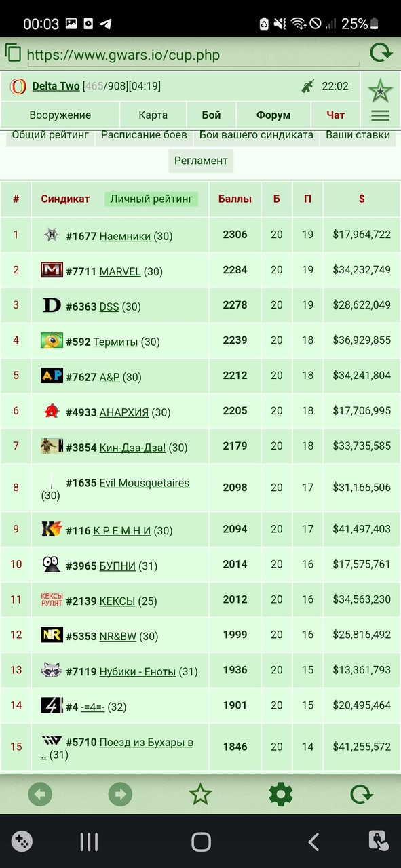The width and height of the screenshot is (401, 868).
Task: Tap the Android home navigation button
Action: click(x=201, y=842)
